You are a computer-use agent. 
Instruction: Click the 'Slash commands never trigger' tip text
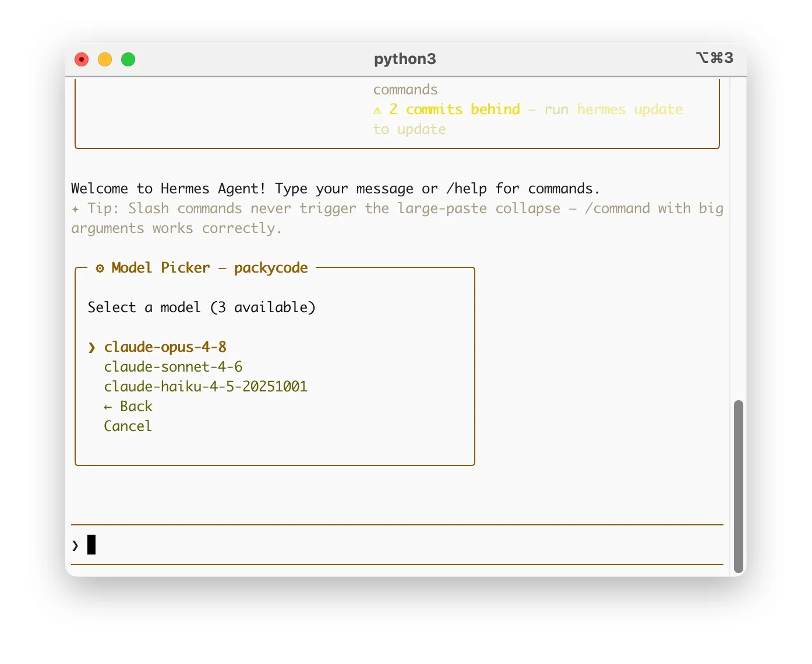tap(242, 209)
